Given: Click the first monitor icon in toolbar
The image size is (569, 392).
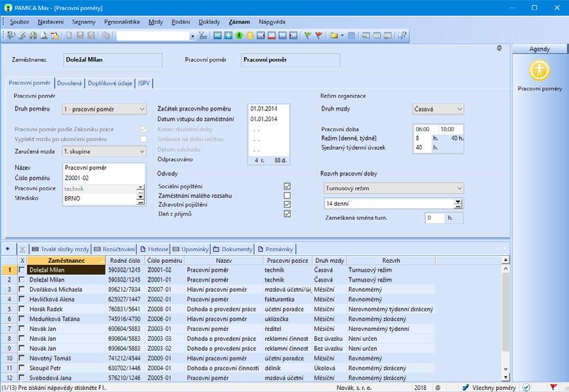Looking at the screenshot, I should click(366, 35).
